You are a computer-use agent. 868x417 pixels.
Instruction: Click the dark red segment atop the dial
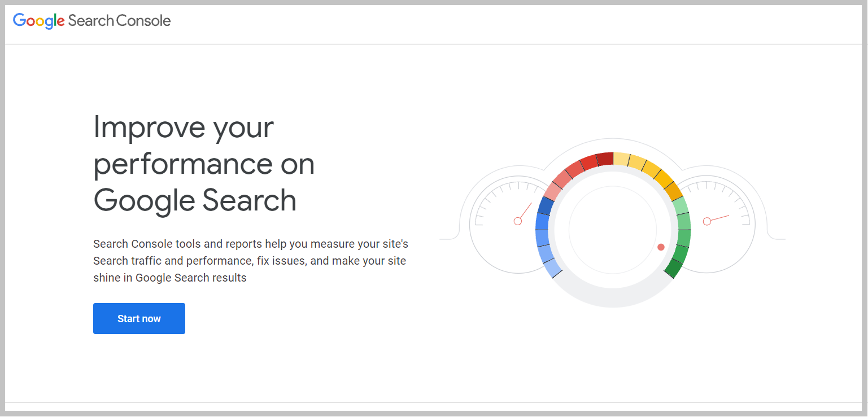click(605, 159)
